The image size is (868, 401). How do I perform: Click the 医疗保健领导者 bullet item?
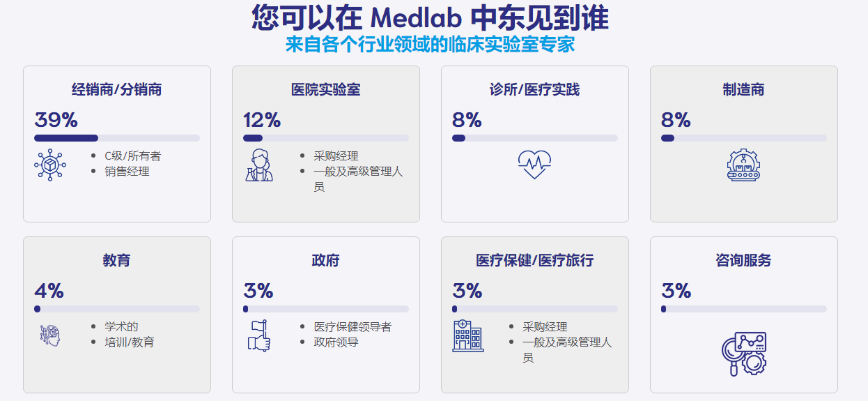[352, 326]
